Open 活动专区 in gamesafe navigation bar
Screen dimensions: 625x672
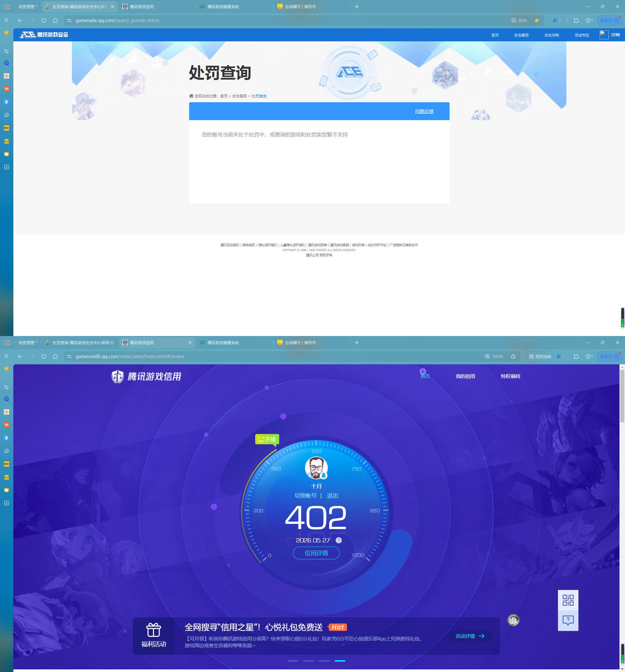(x=582, y=35)
